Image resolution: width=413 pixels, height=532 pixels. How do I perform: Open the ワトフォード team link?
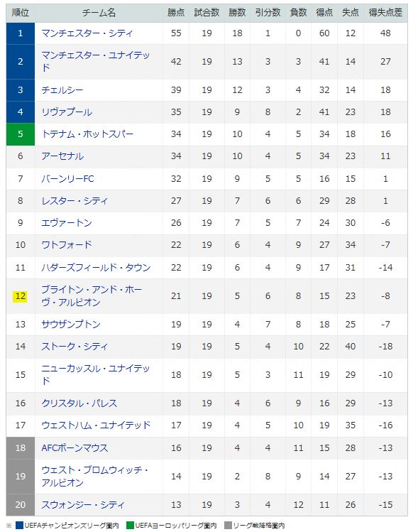pos(67,244)
